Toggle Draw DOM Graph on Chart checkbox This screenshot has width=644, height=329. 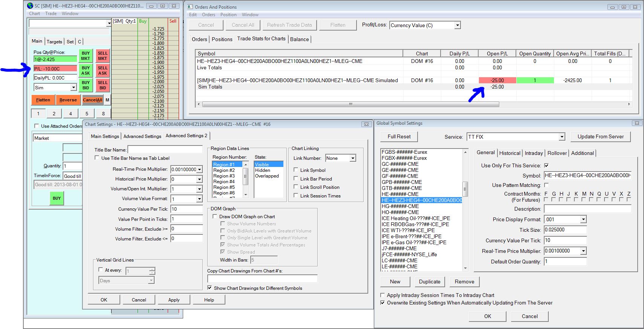pyautogui.click(x=215, y=217)
